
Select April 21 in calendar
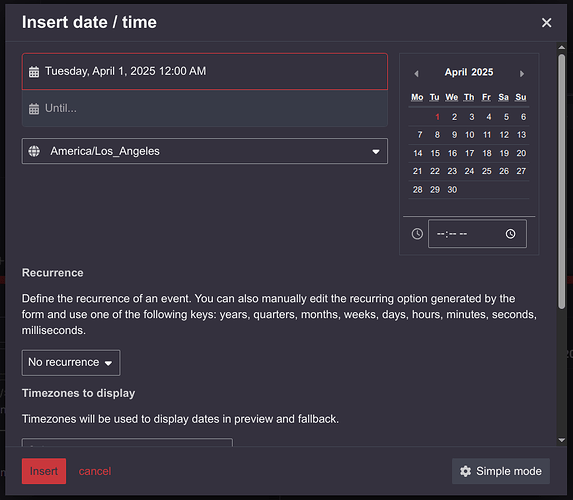coord(418,171)
